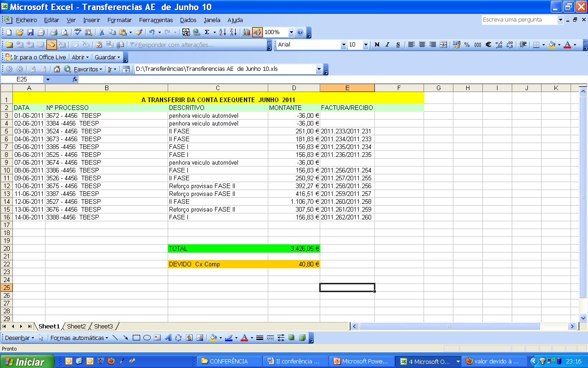This screenshot has height=368, width=588.
Task: Click the Insert WordArt icon
Action: pyautogui.click(x=168, y=338)
